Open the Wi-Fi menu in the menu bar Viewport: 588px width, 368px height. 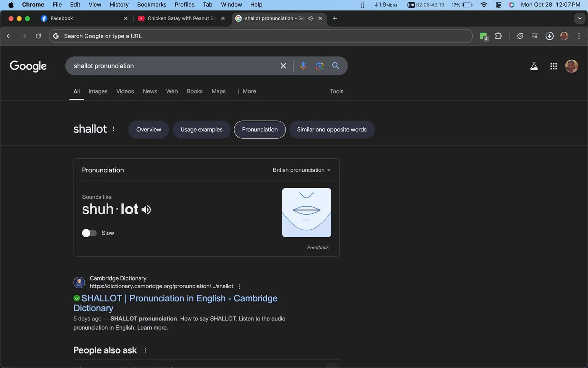(483, 5)
